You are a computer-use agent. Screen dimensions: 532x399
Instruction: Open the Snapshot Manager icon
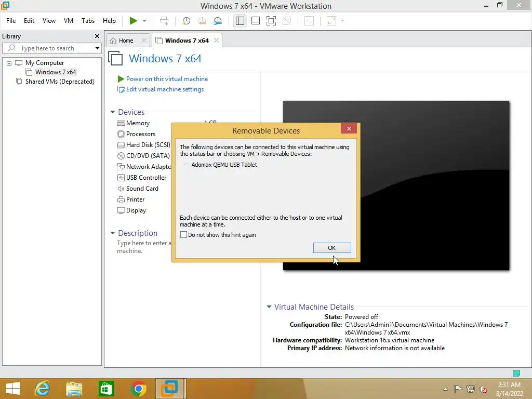click(x=218, y=21)
